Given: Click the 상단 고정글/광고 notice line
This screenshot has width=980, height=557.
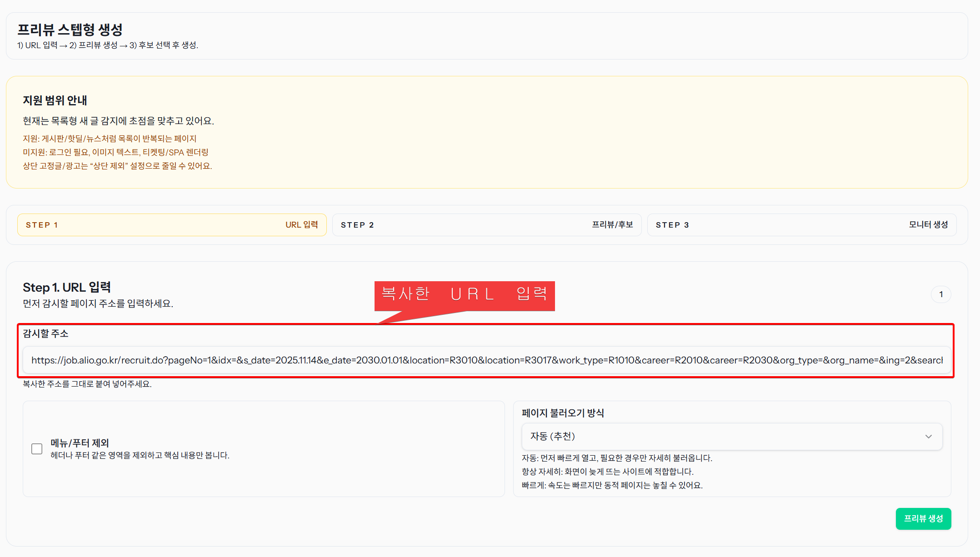Looking at the screenshot, I should [x=117, y=166].
